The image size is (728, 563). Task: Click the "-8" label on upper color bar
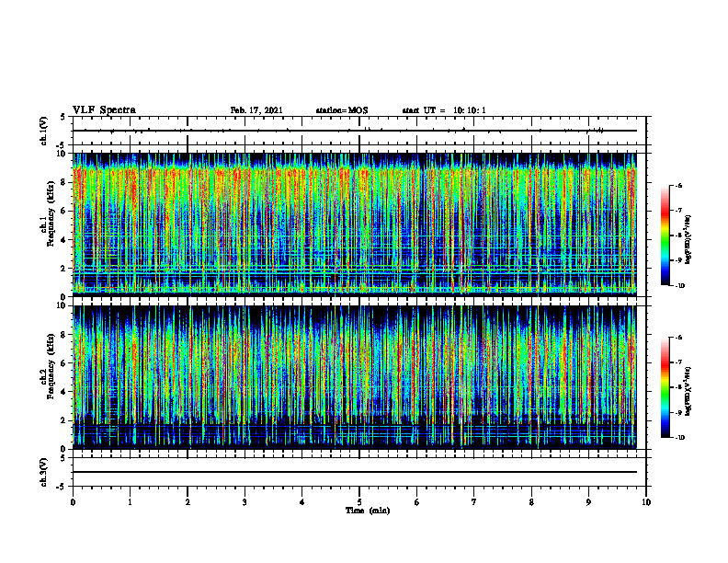click(x=677, y=236)
